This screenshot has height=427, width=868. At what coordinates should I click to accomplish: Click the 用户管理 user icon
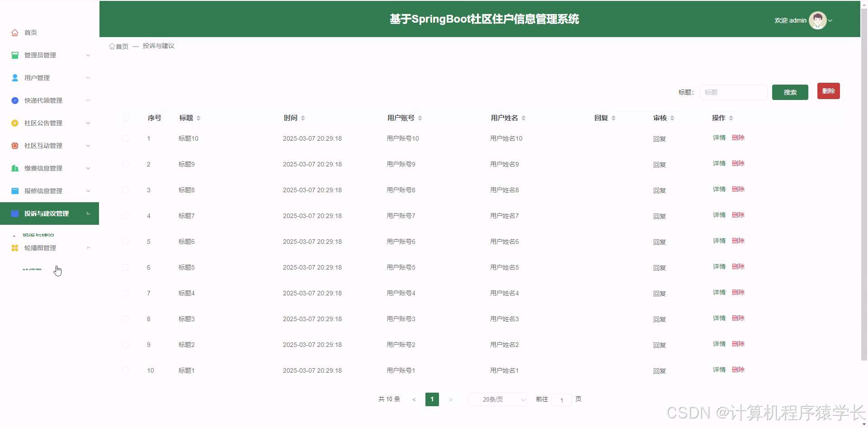tap(15, 77)
